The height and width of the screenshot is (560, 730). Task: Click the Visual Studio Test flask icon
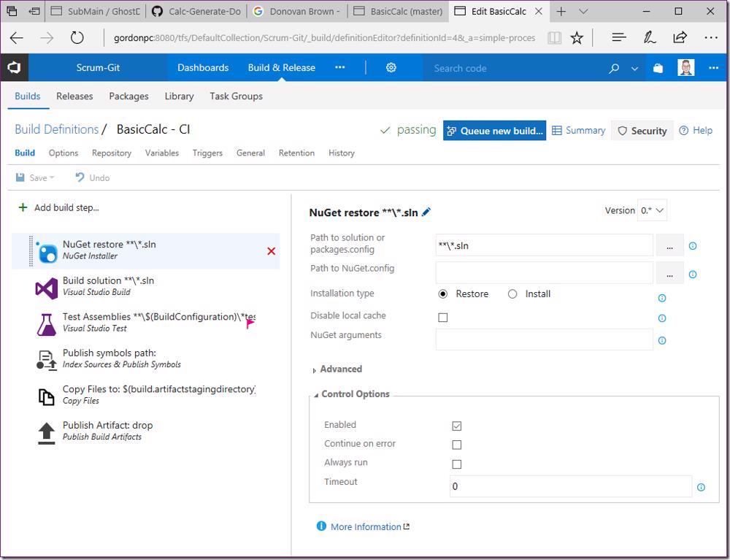(x=47, y=324)
